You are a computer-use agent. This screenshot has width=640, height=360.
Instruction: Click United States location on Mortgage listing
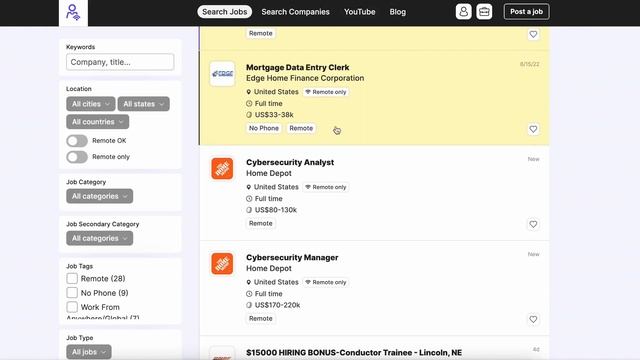coord(276,92)
